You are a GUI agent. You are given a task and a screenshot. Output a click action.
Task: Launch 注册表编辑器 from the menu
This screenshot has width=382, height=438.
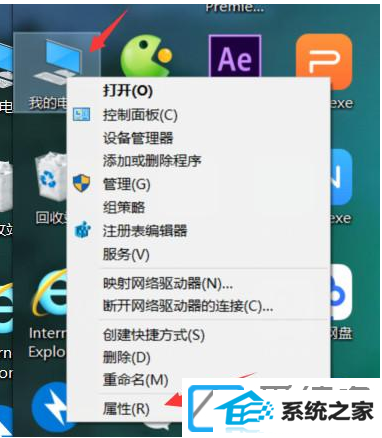(145, 231)
